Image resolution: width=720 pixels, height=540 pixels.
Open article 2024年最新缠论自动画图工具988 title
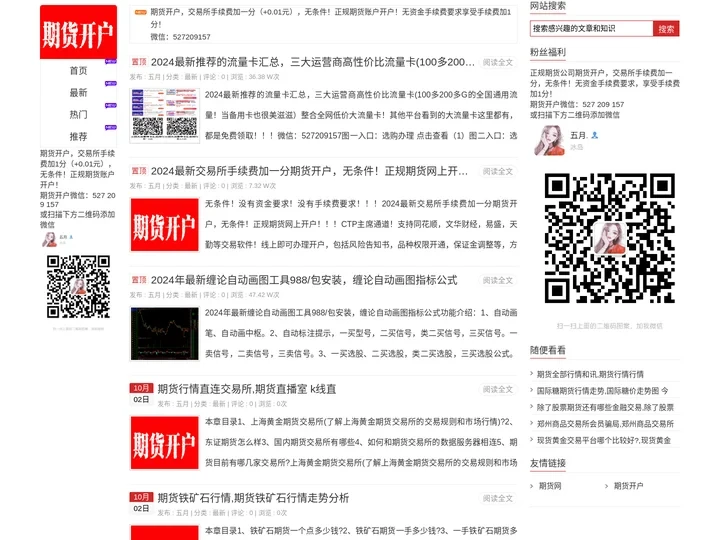tap(304, 280)
